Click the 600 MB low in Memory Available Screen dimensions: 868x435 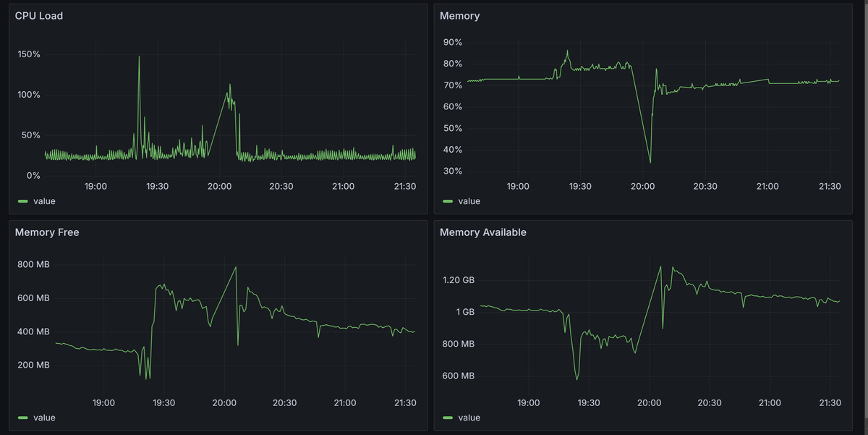click(577, 379)
